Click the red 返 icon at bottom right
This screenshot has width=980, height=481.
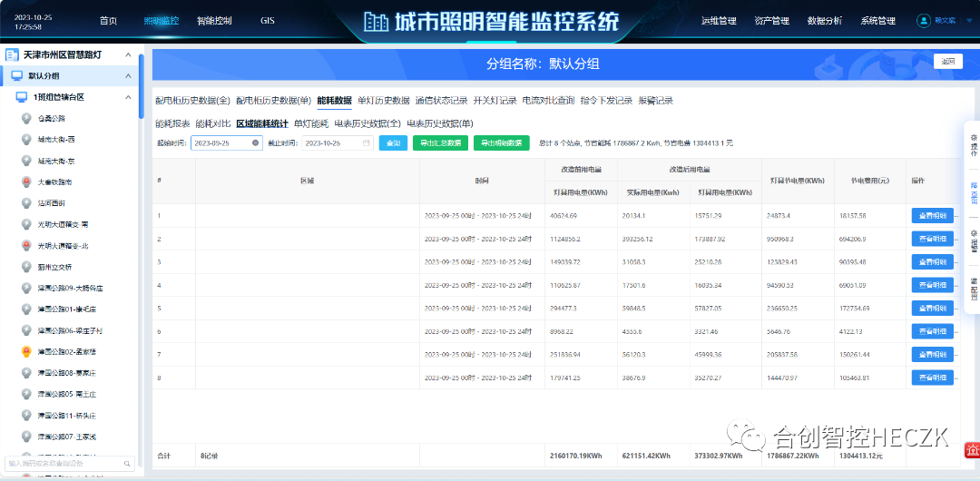(971, 447)
